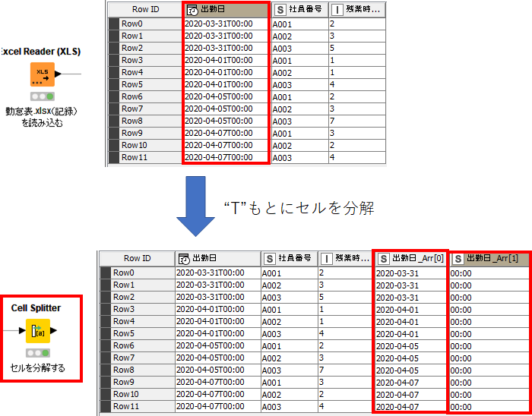This screenshot has width=532, height=416.
Task: Click the upper table's Row3 出勤日 cell 2020-04-01T00:00
Action: [x=226, y=61]
